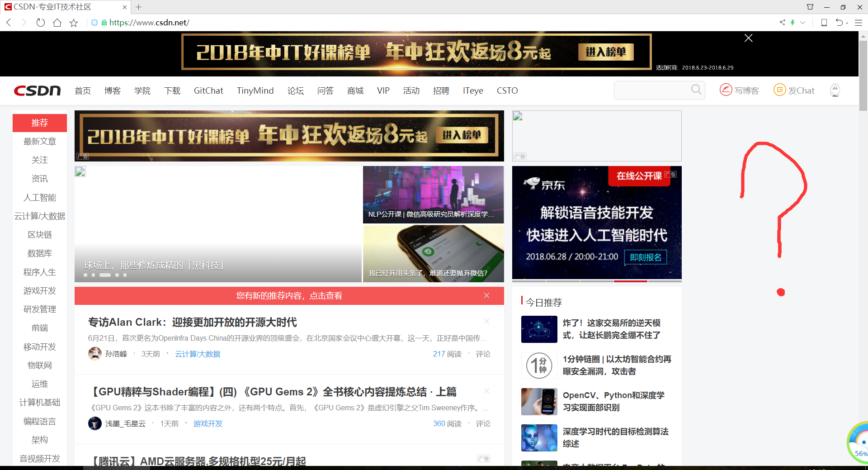This screenshot has height=470, width=868.
Task: Bookmark page with star icon
Action: pos(74,23)
